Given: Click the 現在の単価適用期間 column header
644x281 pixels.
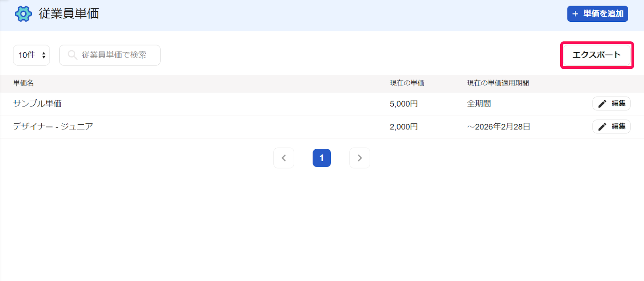Looking at the screenshot, I should coord(498,83).
